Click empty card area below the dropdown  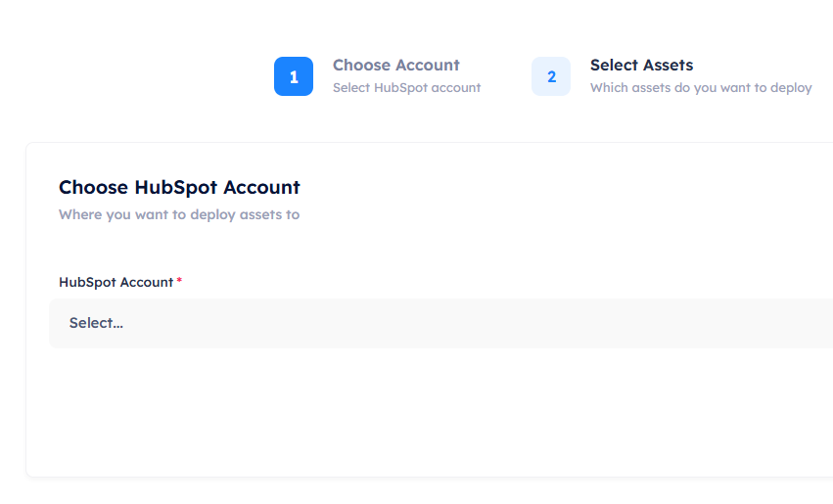[x=392, y=411]
